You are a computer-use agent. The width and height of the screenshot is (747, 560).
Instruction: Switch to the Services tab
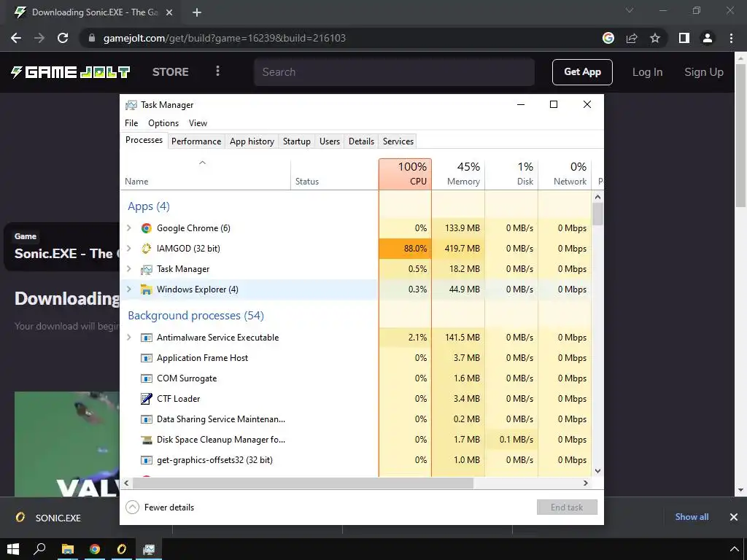pos(398,141)
